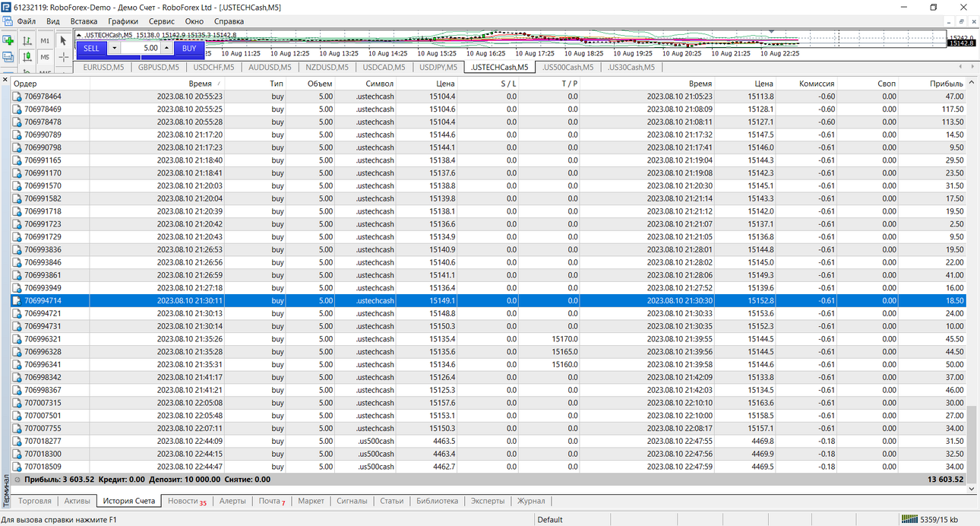Click the 5.00 volume input field

(x=141, y=48)
